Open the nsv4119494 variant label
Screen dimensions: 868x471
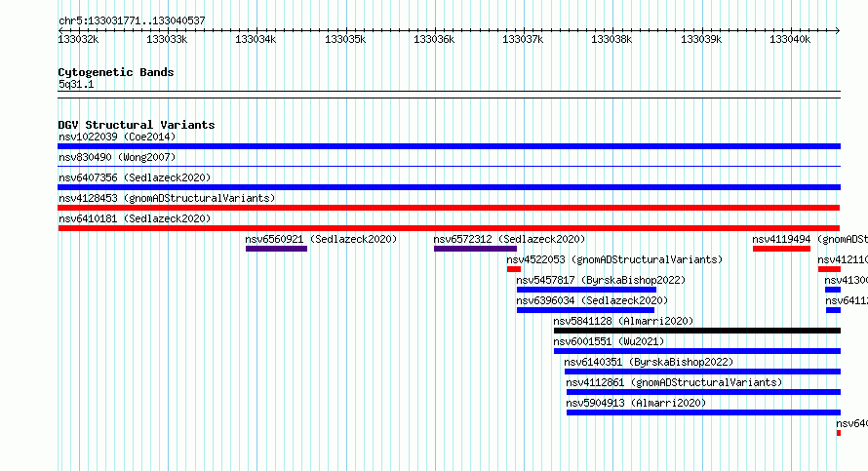[809, 239]
